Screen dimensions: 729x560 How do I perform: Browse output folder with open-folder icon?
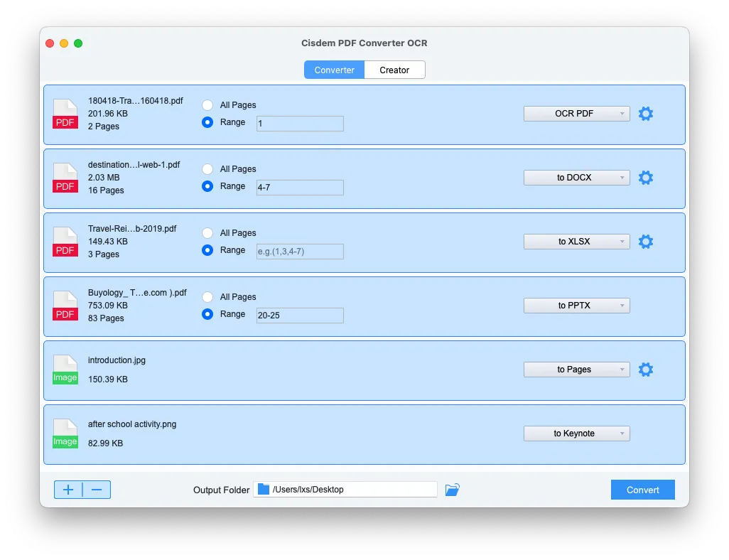coord(452,490)
